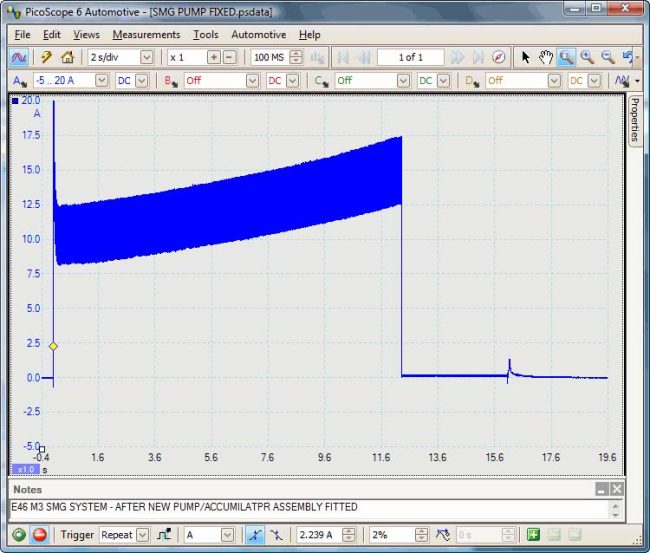Screen dimensions: 650x553
Task: Click the zoom out magnifier
Action: click(x=607, y=57)
